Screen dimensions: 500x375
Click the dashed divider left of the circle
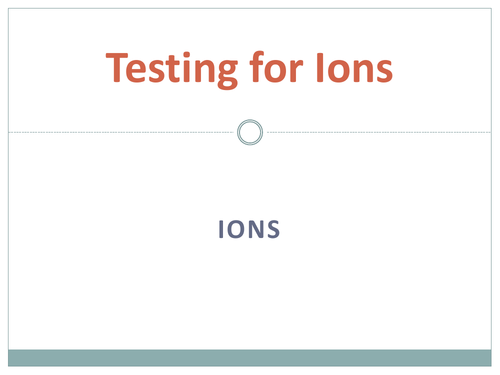coord(122,132)
